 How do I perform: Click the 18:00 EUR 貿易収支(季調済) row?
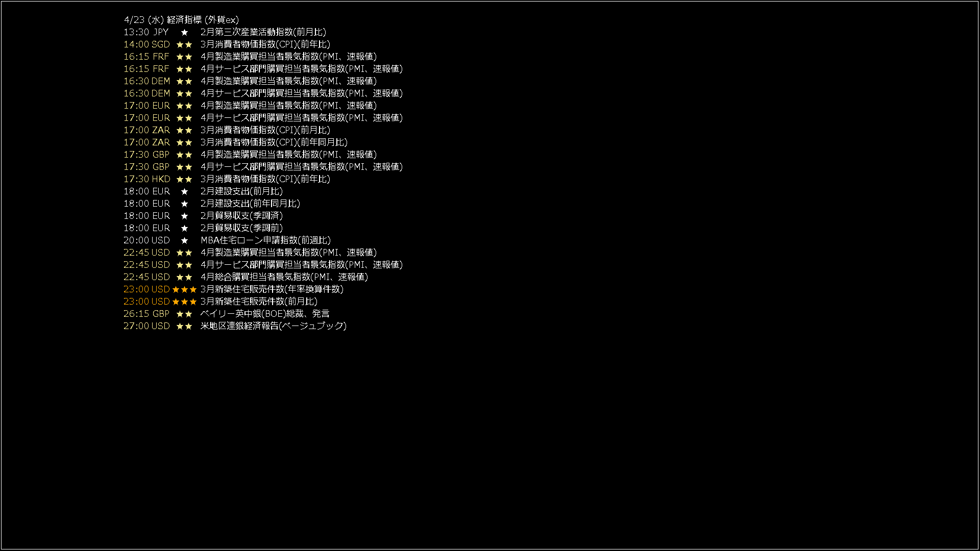click(203, 216)
